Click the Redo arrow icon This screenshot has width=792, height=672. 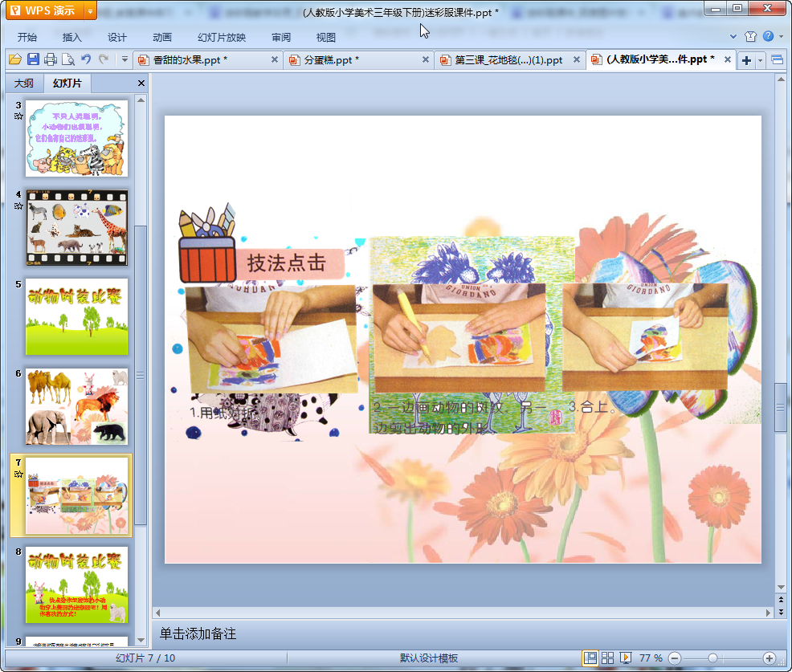pyautogui.click(x=104, y=59)
